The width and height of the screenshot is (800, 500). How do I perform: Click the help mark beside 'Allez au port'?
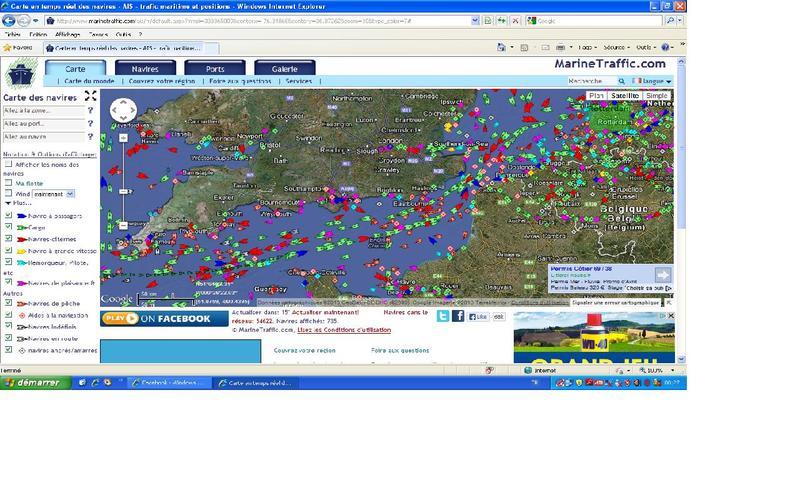[90, 123]
